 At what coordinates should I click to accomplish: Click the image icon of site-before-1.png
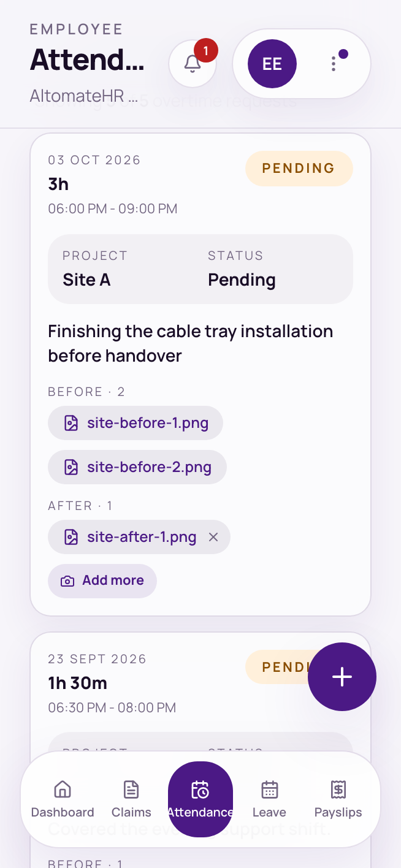[x=71, y=423]
